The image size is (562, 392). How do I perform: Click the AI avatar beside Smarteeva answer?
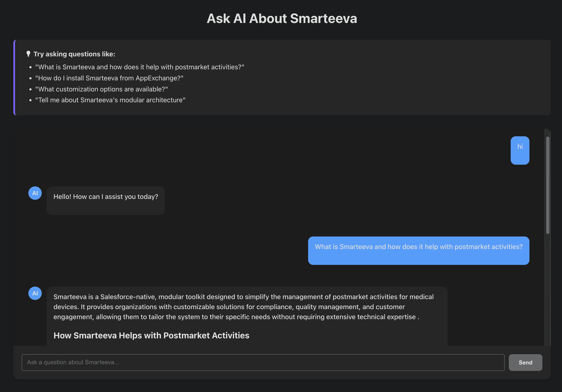35,293
